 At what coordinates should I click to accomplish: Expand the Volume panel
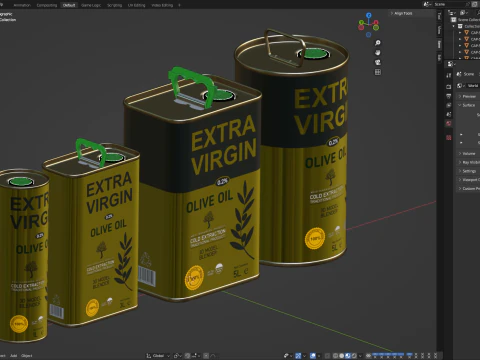pos(467,154)
